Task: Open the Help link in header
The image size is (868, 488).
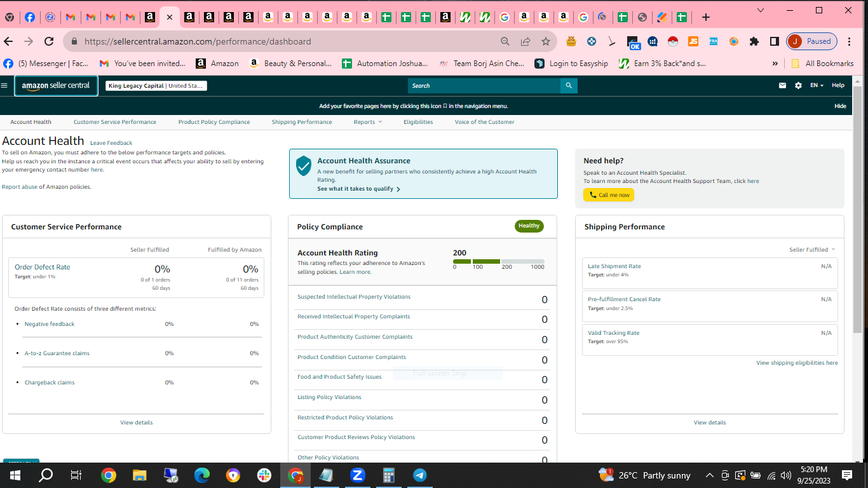Action: pos(838,85)
